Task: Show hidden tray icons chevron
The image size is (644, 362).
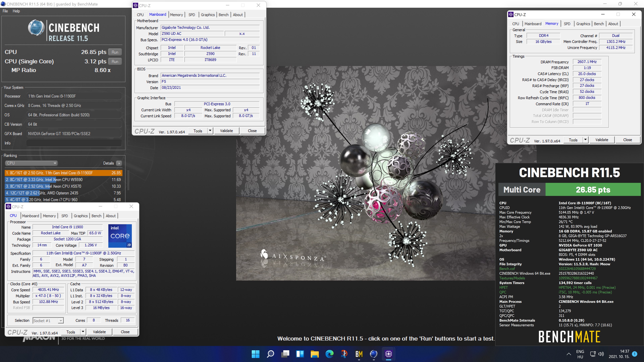Action: click(x=569, y=354)
